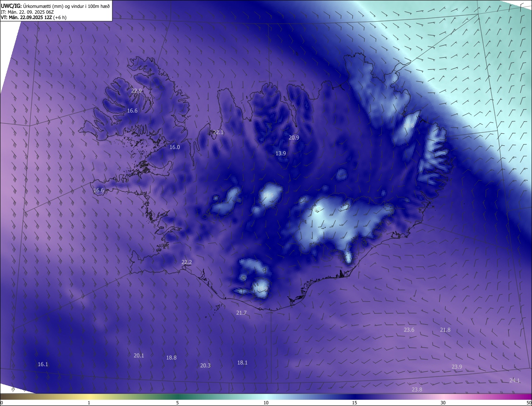Click the 20.9 value label on the map
This screenshot has width=532, height=406.
click(x=294, y=137)
